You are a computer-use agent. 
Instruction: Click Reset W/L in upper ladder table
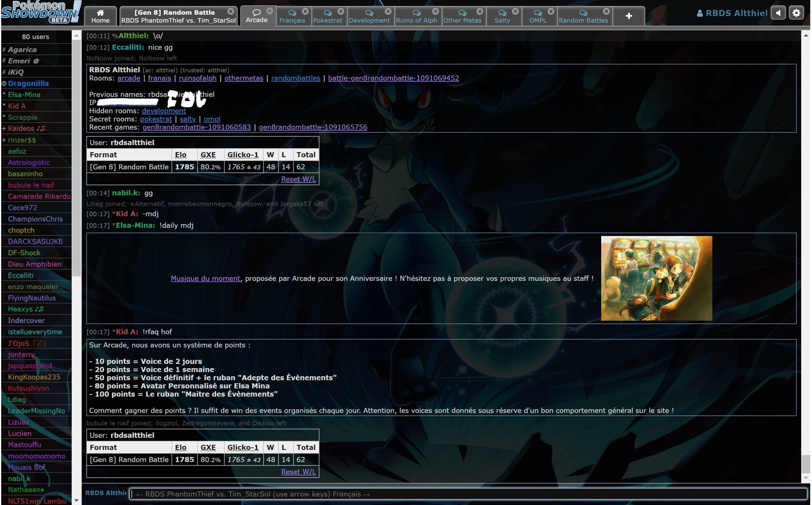298,179
